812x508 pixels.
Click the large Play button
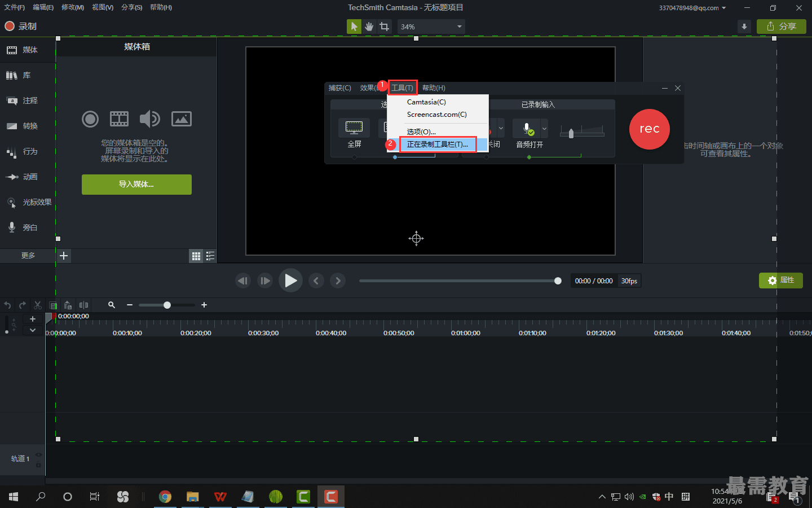[290, 281]
